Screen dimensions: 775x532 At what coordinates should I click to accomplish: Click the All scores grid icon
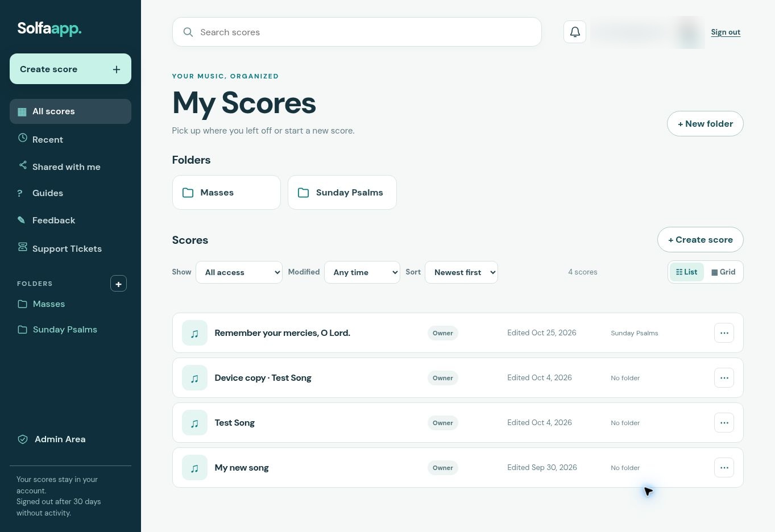click(22, 111)
